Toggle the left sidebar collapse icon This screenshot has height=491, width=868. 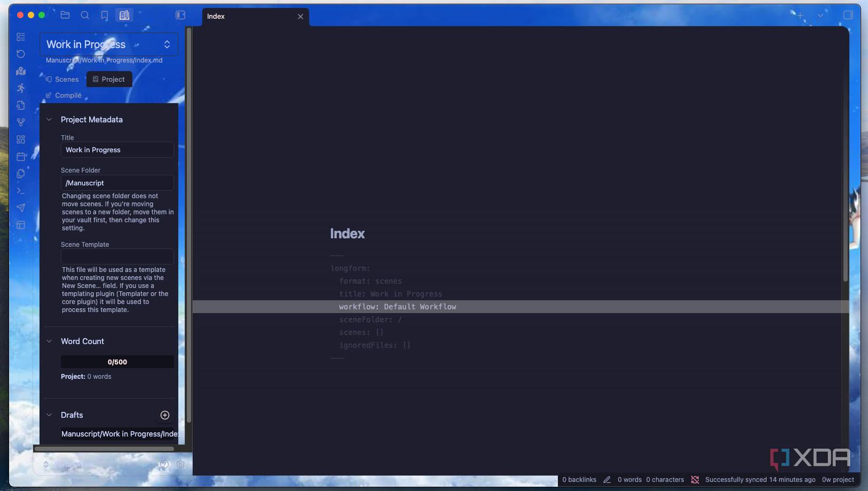tap(180, 15)
